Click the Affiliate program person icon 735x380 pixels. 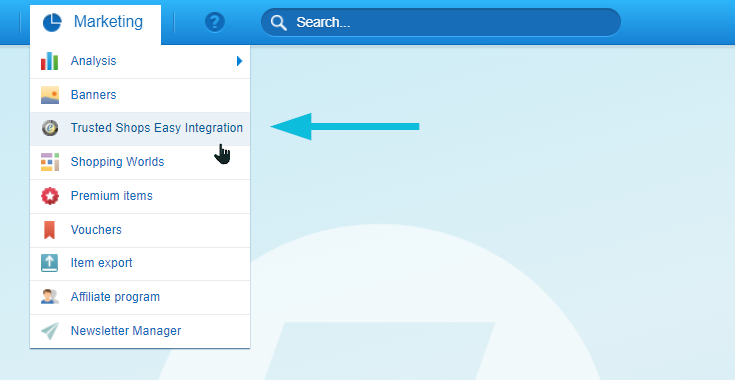point(50,297)
